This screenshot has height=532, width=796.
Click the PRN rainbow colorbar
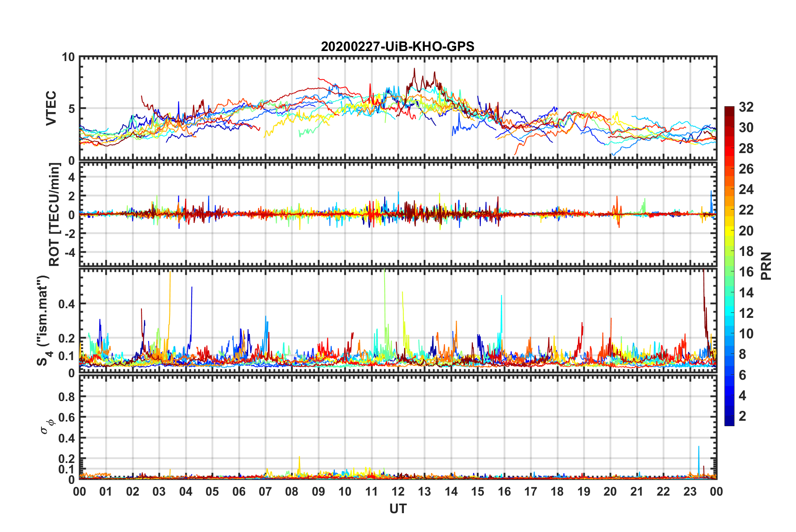point(729,266)
